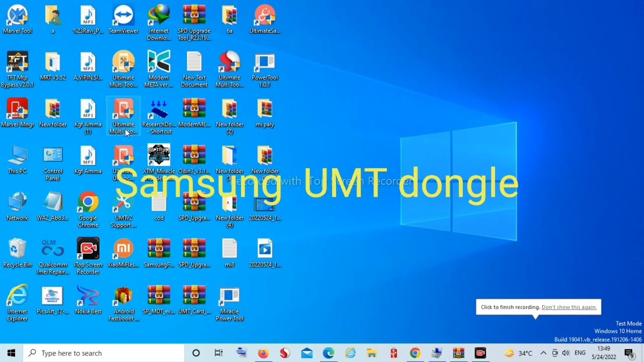Open the mi paly folder
The height and width of the screenshot is (362, 644).
coord(265,114)
